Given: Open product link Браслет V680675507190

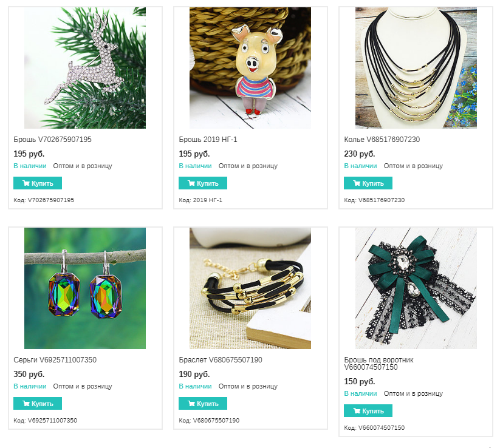Looking at the screenshot, I should pos(221,360).
